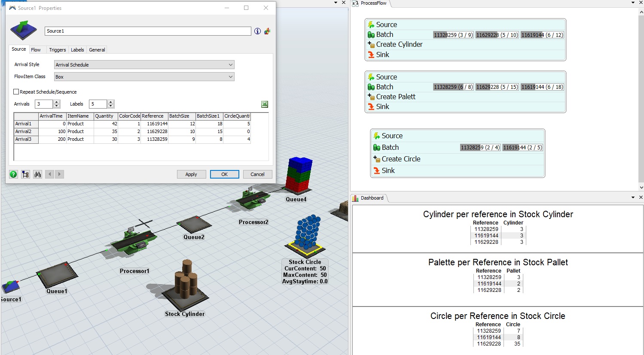Click the binoculars find icon

(x=38, y=174)
